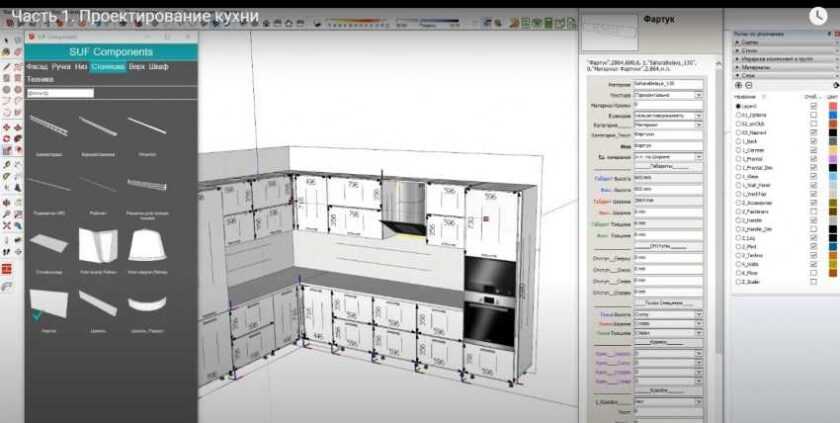Click the Габариты section header button
The image size is (840, 423).
click(668, 169)
